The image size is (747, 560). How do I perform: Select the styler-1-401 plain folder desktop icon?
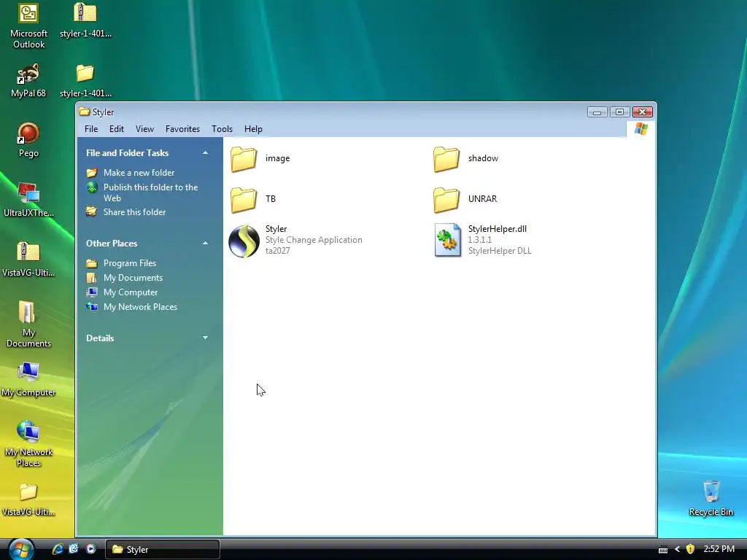[x=85, y=80]
